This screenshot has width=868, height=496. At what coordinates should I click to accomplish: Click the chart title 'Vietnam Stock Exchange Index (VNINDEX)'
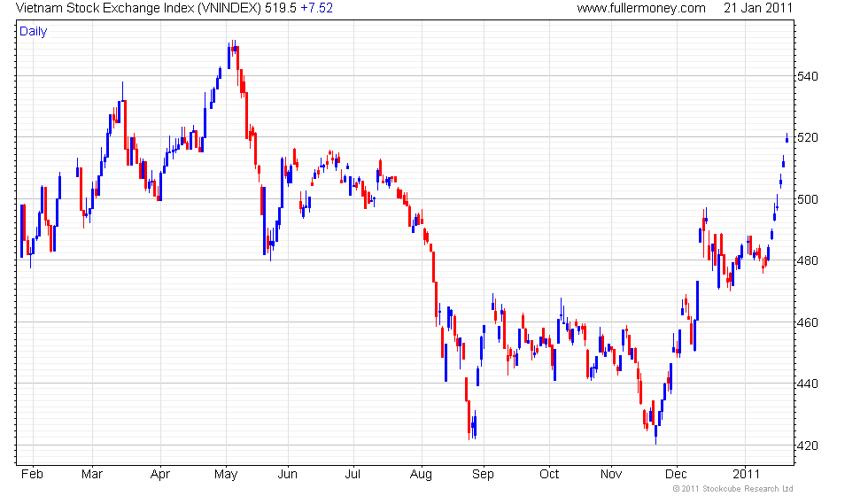[x=138, y=8]
